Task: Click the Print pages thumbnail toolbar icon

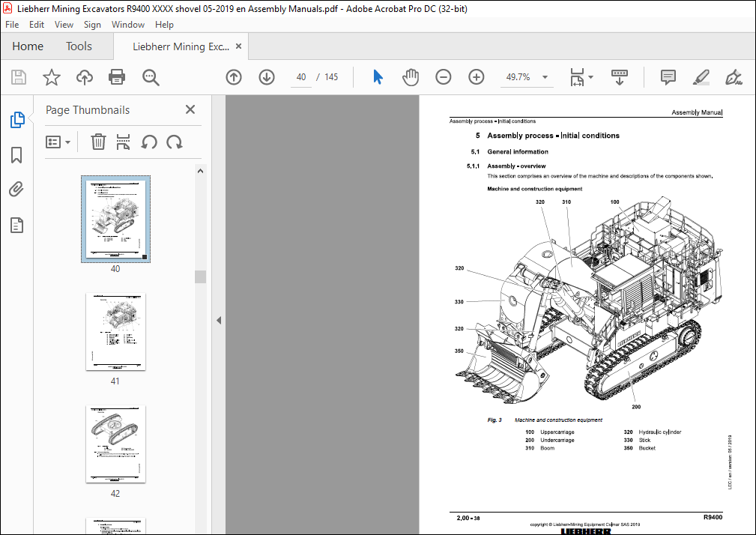Action: click(124, 142)
